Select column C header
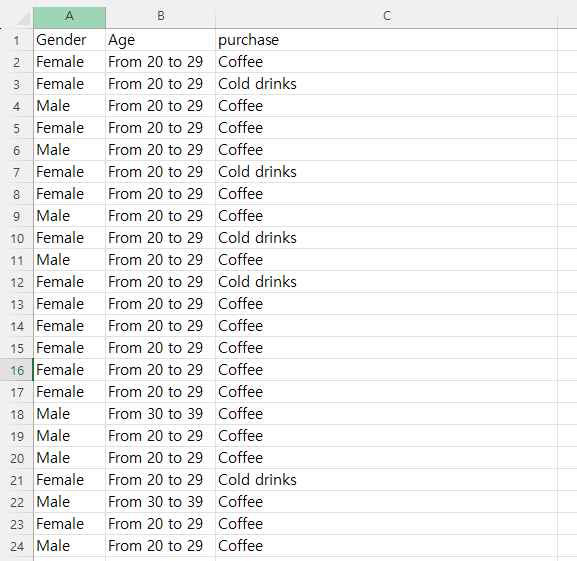 pyautogui.click(x=386, y=17)
